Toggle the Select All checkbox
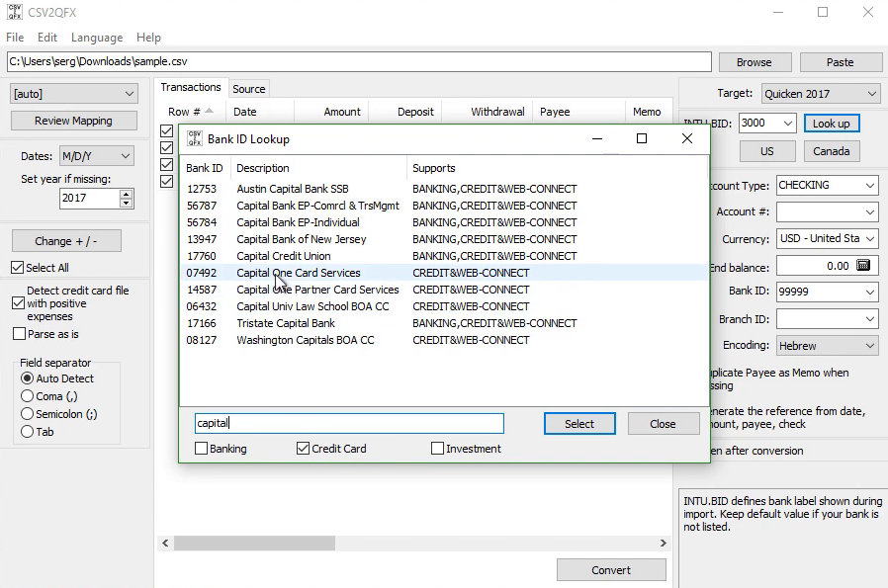The height and width of the screenshot is (588, 888). pyautogui.click(x=18, y=268)
